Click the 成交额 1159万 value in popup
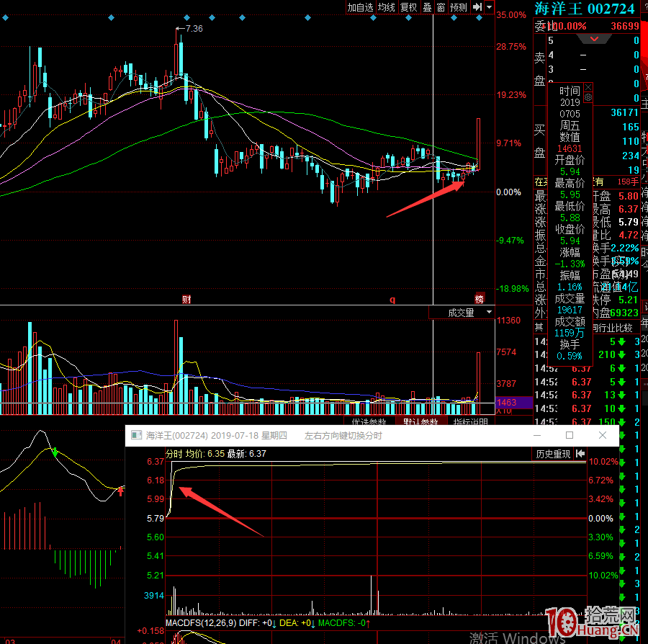Screen dimensions: 648x644 point(570,333)
